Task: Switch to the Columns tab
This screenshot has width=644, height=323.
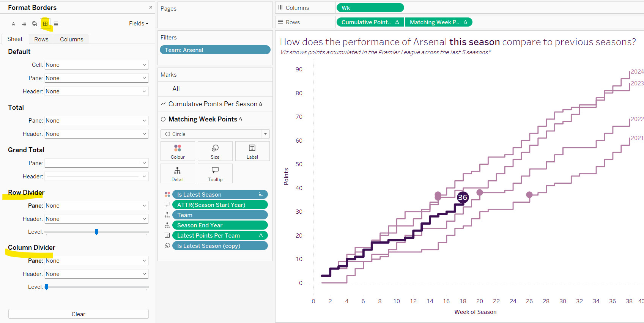Action: [71, 39]
